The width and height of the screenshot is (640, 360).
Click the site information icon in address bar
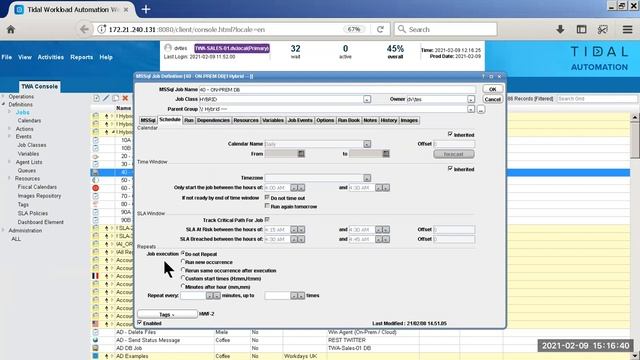[102, 29]
